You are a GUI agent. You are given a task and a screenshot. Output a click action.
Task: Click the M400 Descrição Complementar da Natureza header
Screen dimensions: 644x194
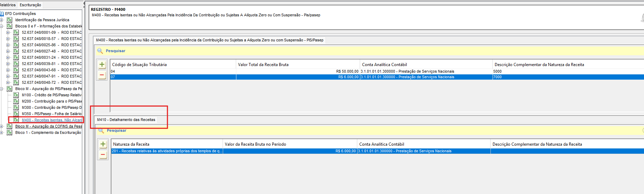[568, 64]
